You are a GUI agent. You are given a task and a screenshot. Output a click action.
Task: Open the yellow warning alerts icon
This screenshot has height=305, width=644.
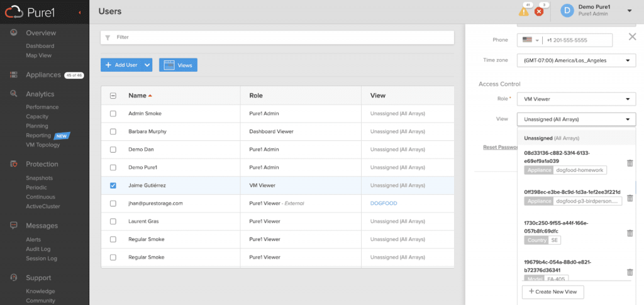tap(524, 11)
